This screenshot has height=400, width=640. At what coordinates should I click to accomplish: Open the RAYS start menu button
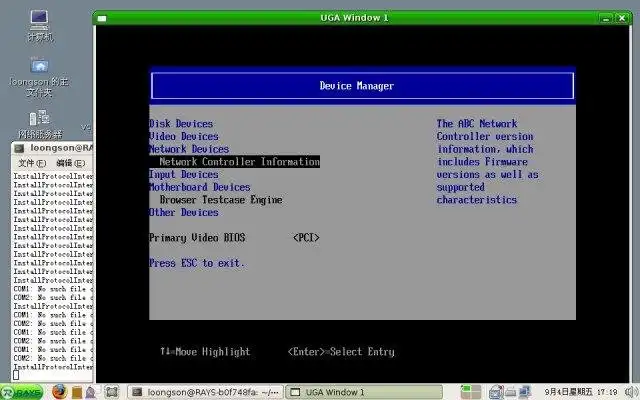(22, 392)
